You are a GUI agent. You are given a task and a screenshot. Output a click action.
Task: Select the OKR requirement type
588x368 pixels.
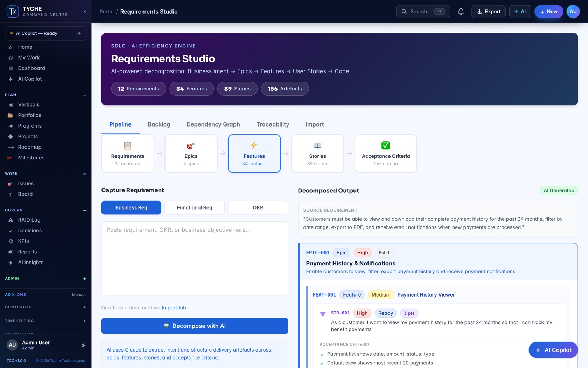click(x=258, y=207)
